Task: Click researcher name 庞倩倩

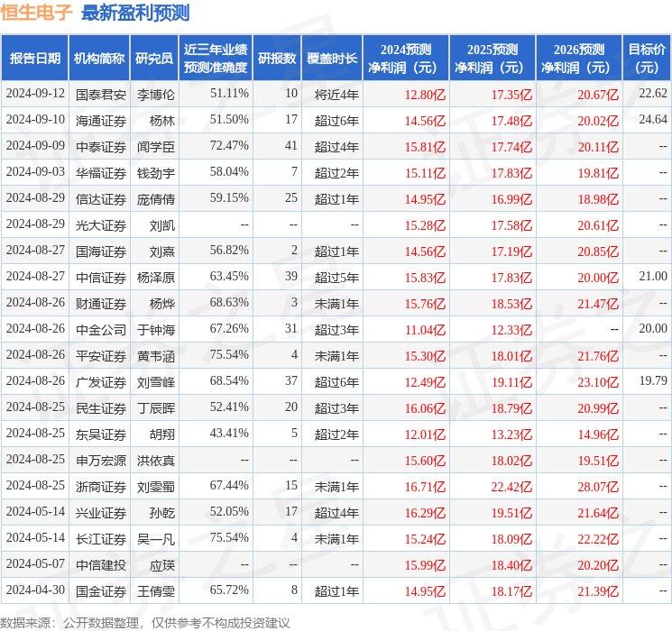Action: click(156, 199)
